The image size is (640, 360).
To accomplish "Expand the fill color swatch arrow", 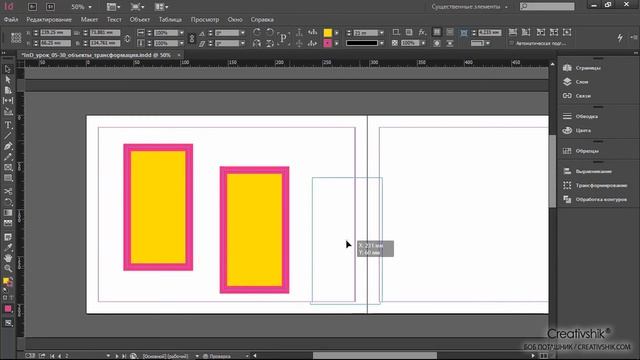I will click(337, 33).
